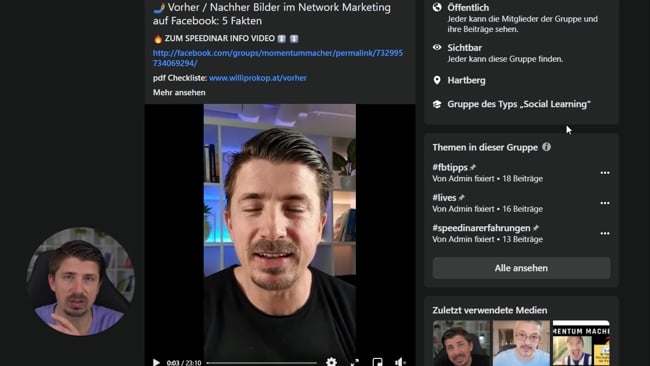Screen dimensions: 650x366
Task: Open the Speedinar permalink URL
Action: coord(277,58)
